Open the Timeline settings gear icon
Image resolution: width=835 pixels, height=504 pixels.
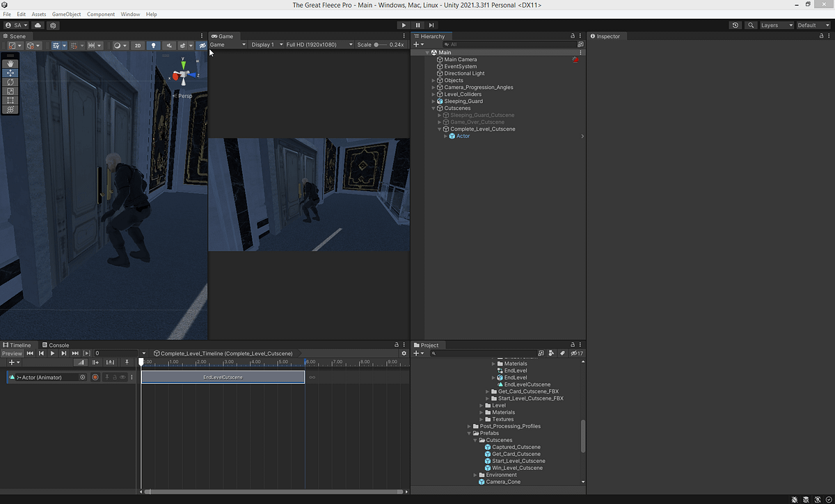[404, 353]
